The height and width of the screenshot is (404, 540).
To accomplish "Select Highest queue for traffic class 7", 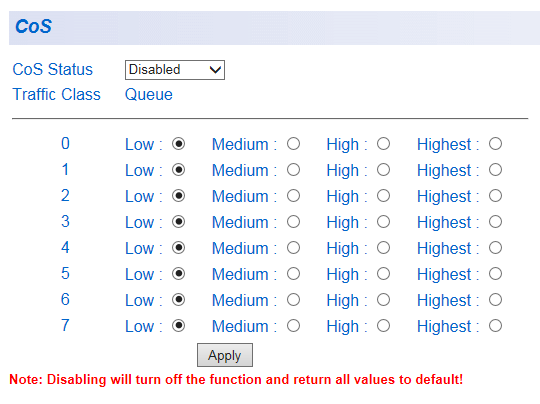I will tap(495, 326).
